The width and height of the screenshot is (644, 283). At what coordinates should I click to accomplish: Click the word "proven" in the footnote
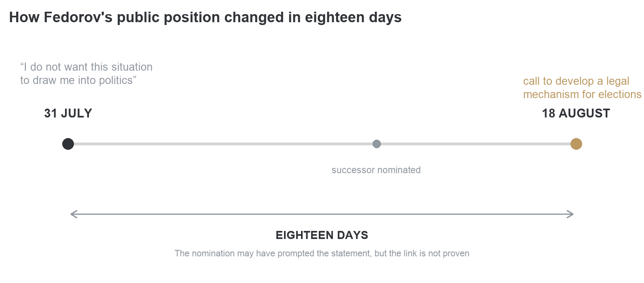[456, 254]
